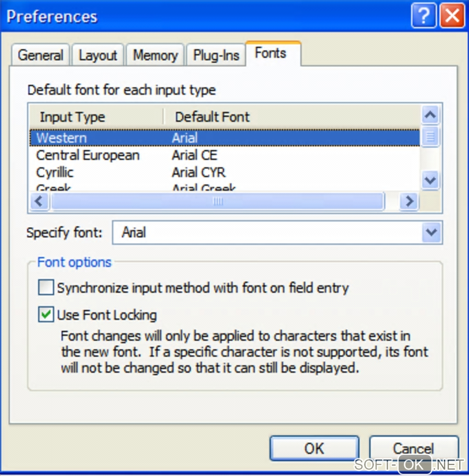Select the Central European input type
469x476 pixels.
coord(87,155)
